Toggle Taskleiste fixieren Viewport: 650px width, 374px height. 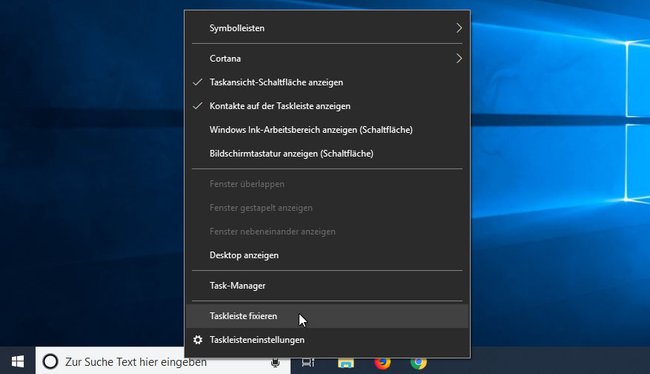click(x=327, y=316)
